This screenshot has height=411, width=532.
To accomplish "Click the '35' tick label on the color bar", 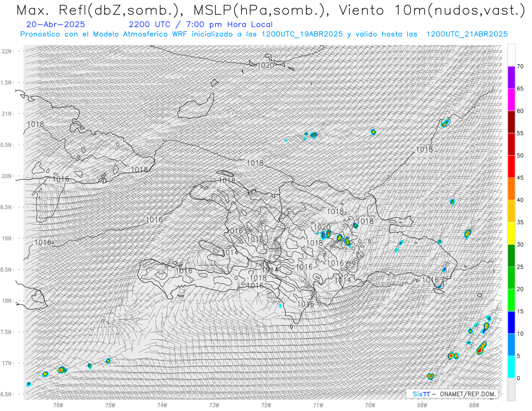I will 520,223.
